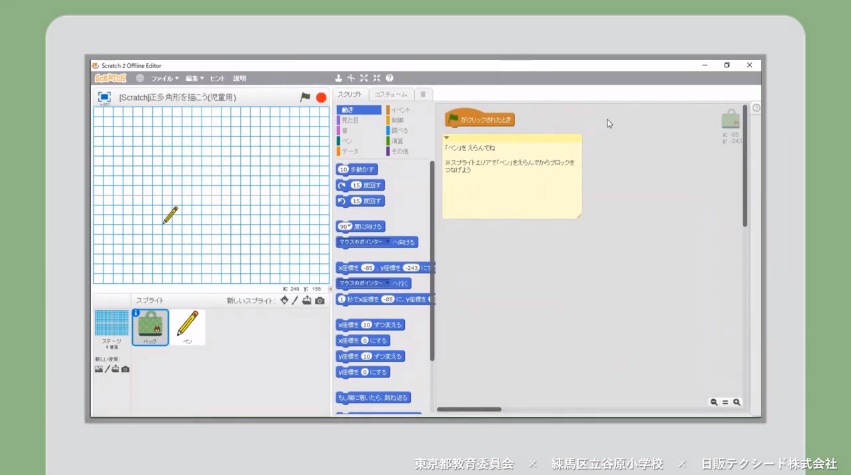Edit 10 value in change-y block

367,356
